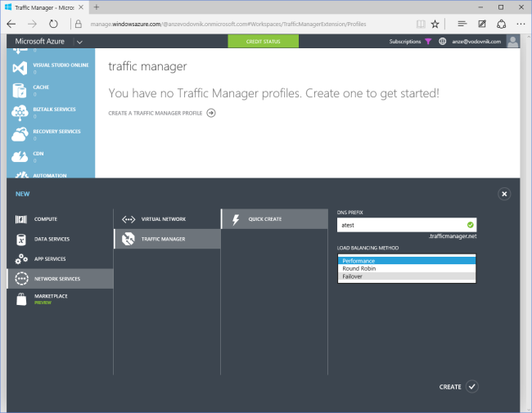Click the address bar padlock icon
Image resolution: width=532 pixels, height=413 pixels.
79,24
